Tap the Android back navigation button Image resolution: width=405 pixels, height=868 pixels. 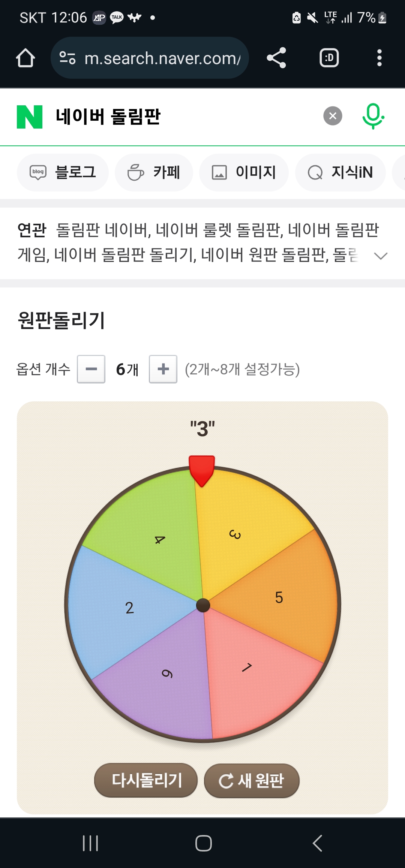coord(317,843)
